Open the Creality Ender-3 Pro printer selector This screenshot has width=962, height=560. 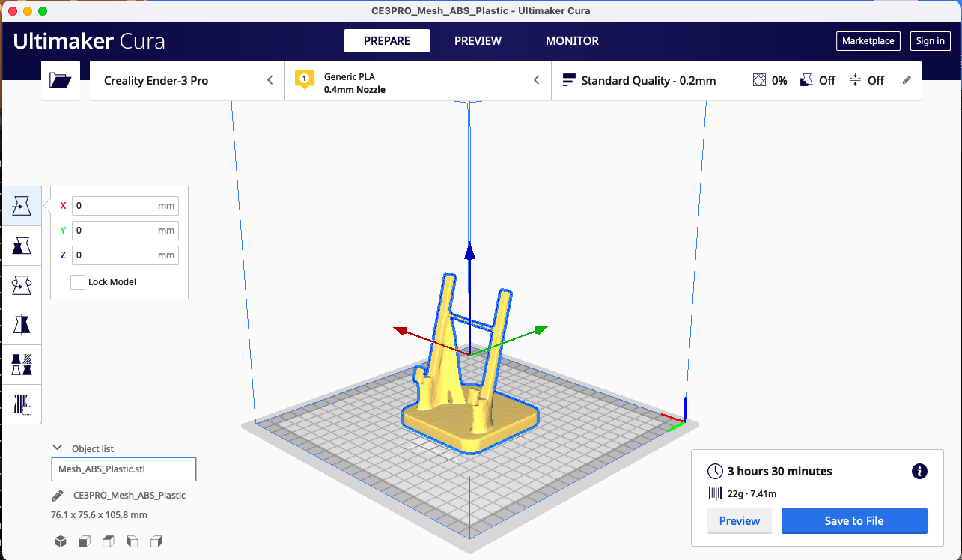tap(187, 80)
